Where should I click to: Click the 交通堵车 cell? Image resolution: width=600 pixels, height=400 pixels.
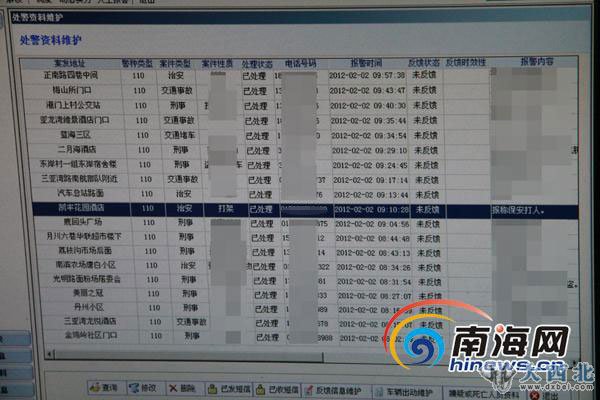(179, 135)
